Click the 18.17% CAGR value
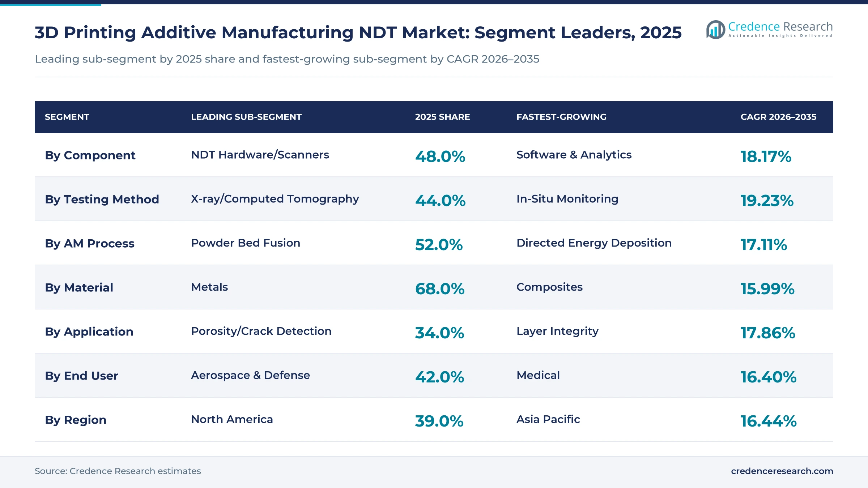 (766, 157)
